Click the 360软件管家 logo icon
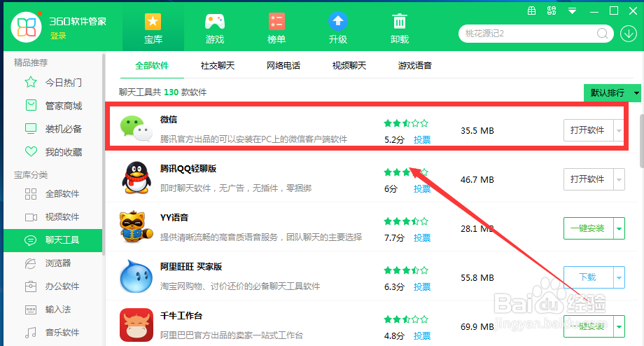 click(x=27, y=27)
